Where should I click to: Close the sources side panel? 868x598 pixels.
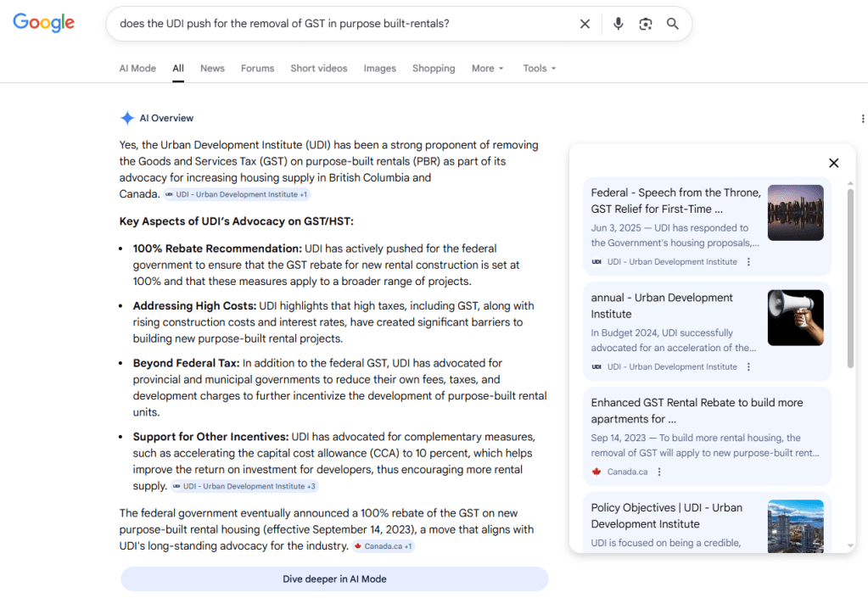tap(833, 163)
